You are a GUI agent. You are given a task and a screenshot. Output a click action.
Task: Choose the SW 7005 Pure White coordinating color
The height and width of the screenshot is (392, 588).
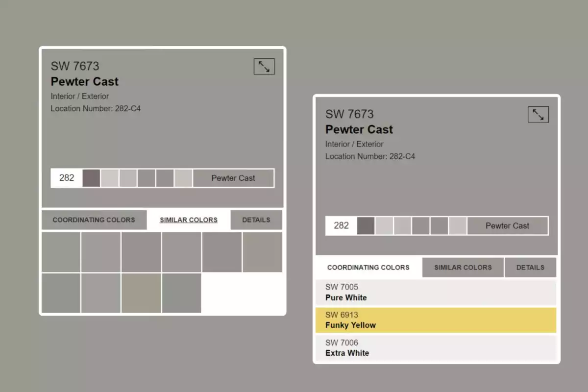436,293
